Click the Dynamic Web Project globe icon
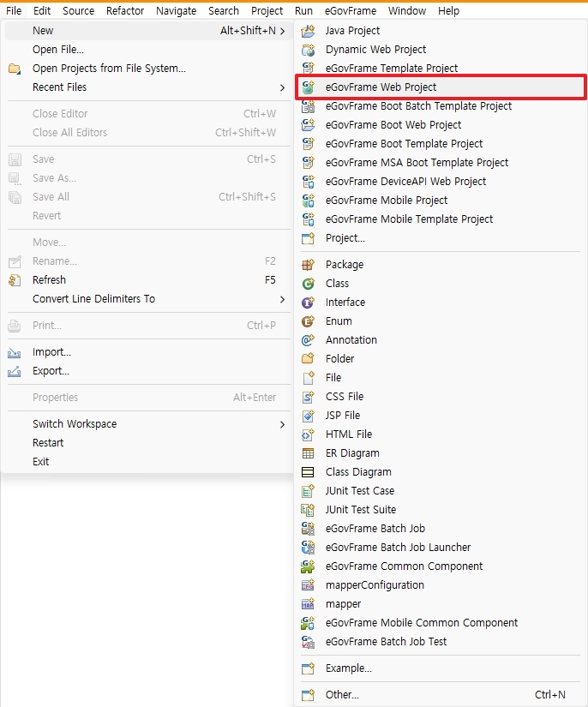This screenshot has height=707, width=588. 308,50
